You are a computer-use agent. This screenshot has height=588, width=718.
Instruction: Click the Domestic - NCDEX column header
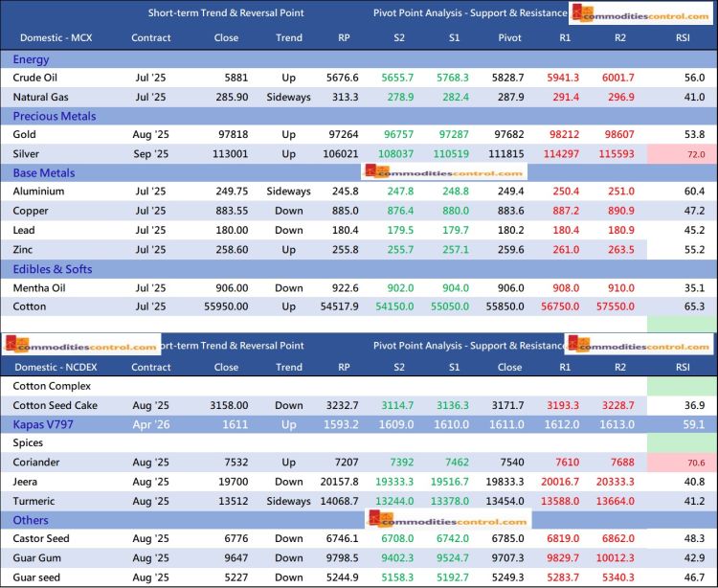[56, 367]
